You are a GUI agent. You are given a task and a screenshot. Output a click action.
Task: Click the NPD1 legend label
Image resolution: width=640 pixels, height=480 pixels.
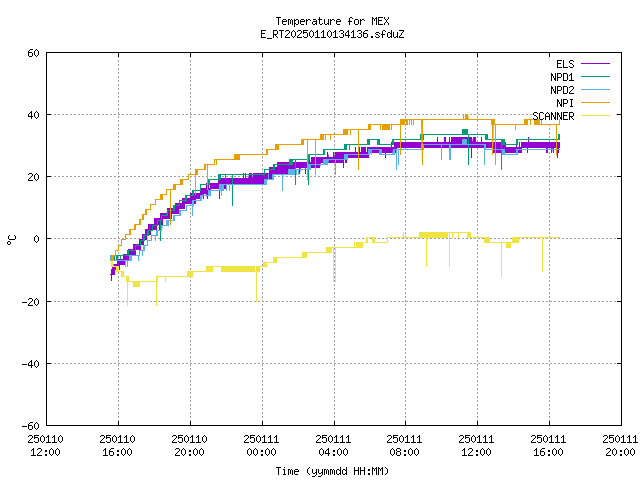pos(562,77)
